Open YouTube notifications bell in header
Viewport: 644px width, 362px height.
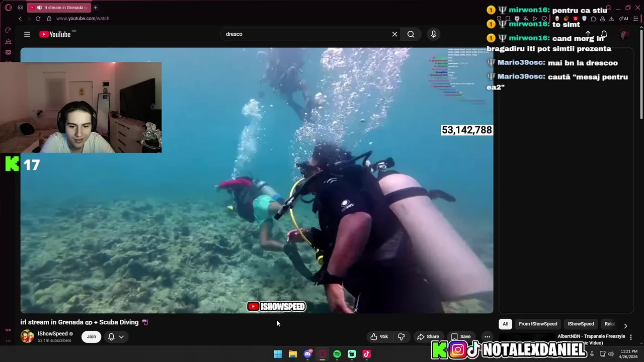point(604,34)
